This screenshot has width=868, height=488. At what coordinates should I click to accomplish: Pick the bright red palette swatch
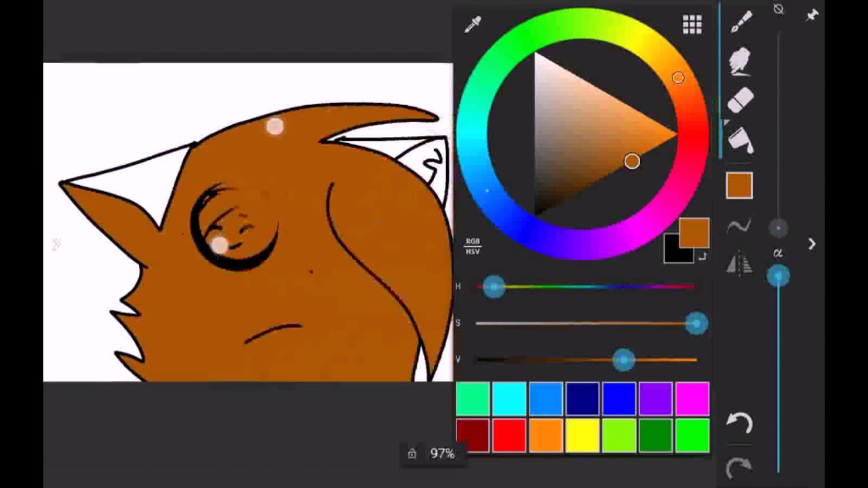point(509,435)
